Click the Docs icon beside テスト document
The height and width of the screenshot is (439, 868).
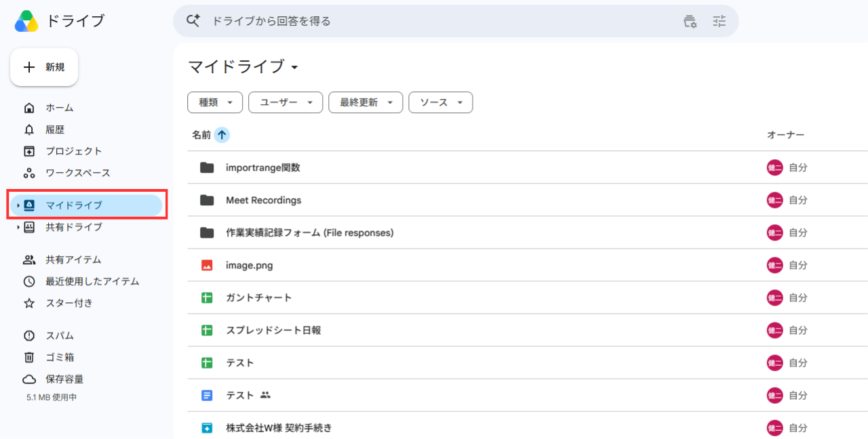[x=207, y=395]
